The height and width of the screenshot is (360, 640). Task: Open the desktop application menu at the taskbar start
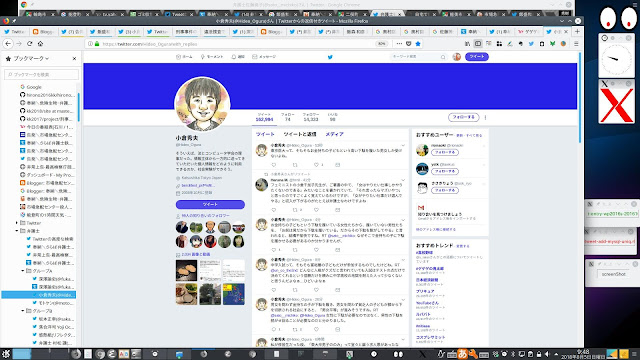tap(6, 354)
